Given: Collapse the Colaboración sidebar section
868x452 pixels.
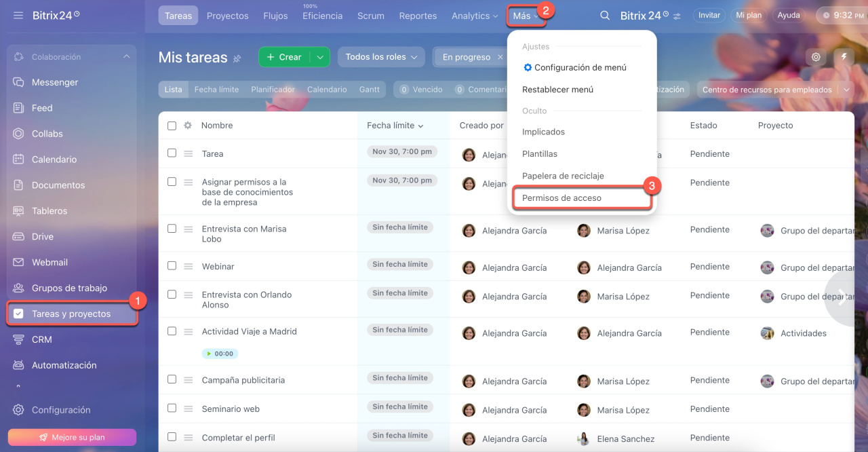Looking at the screenshot, I should tap(126, 57).
